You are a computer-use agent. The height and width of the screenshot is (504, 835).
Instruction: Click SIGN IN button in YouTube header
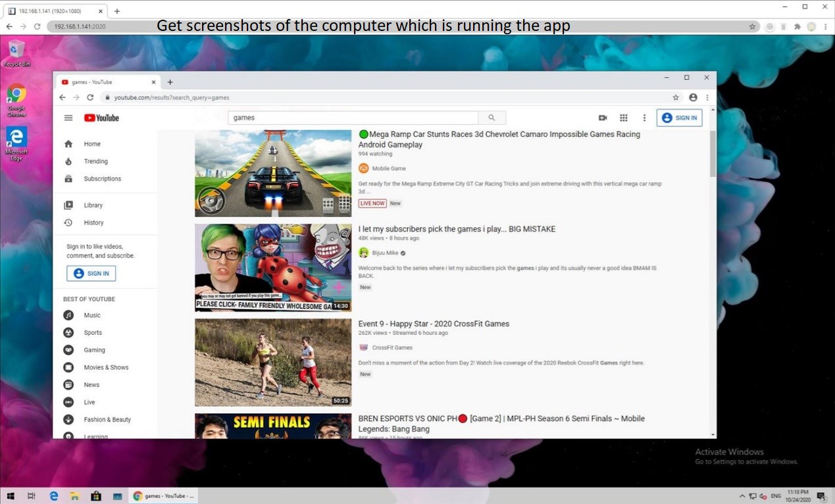coord(679,118)
